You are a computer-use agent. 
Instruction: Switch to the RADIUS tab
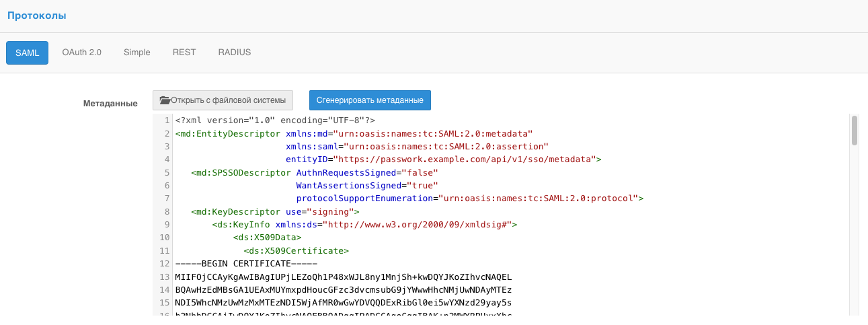(234, 52)
